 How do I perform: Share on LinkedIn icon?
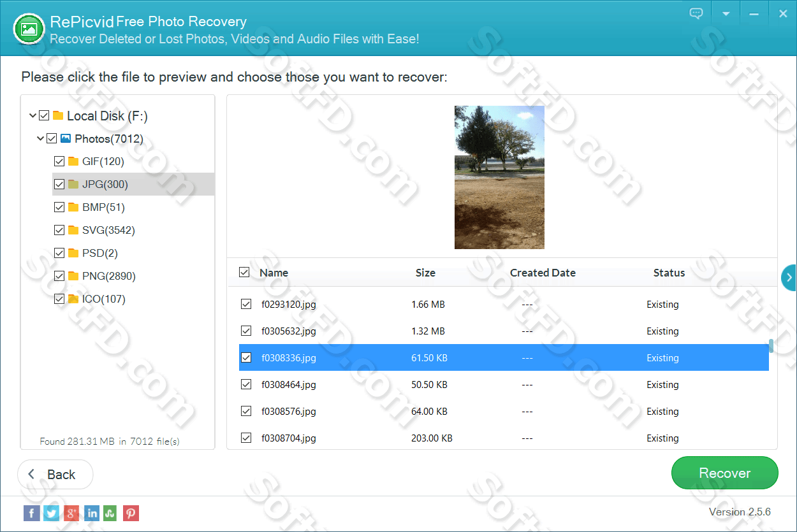click(x=91, y=513)
